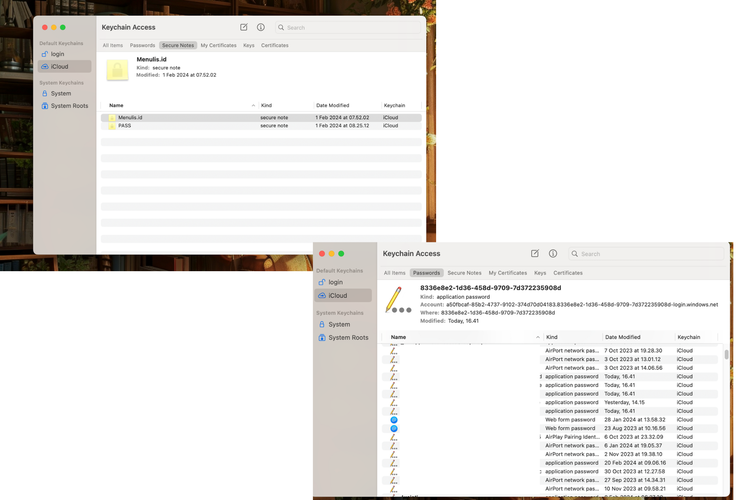Toggle Name sort arrow in Passwords list
Screen dimensions: 750x500
(x=537, y=337)
